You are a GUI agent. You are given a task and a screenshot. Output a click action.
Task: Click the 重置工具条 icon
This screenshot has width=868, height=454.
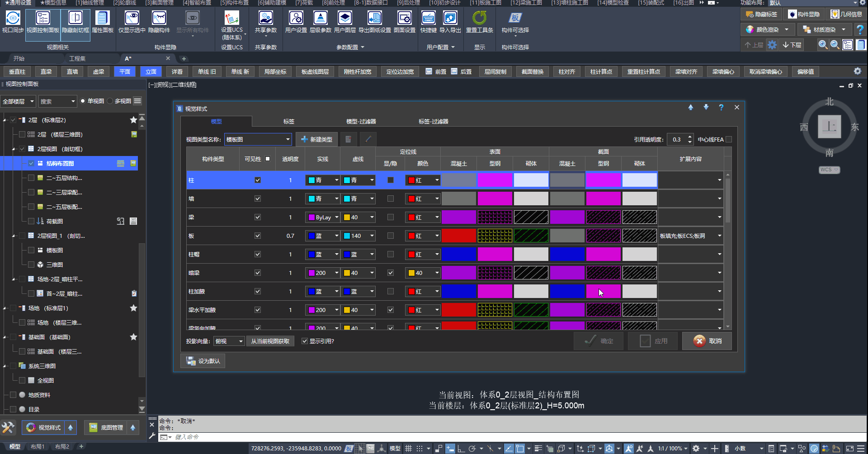480,22
